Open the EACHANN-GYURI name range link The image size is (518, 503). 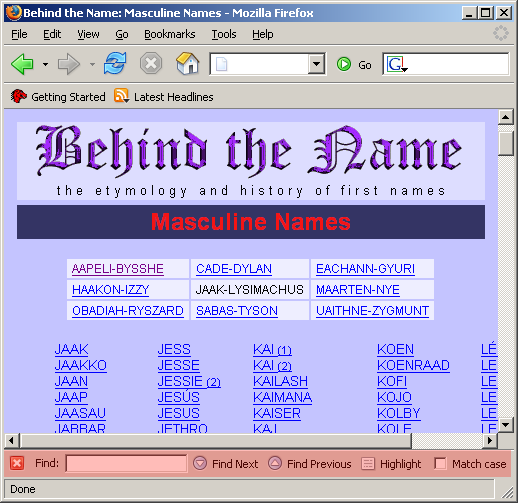[x=365, y=269]
